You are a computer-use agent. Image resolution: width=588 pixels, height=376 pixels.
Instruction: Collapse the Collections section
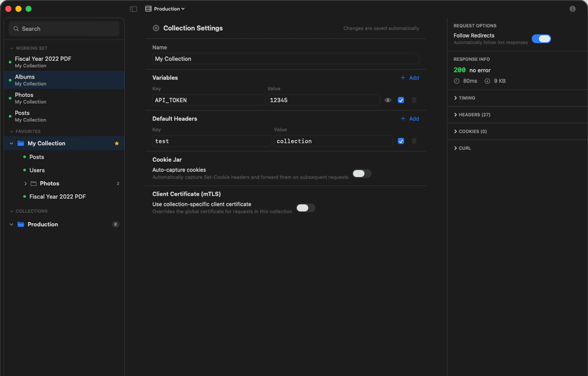(11, 211)
